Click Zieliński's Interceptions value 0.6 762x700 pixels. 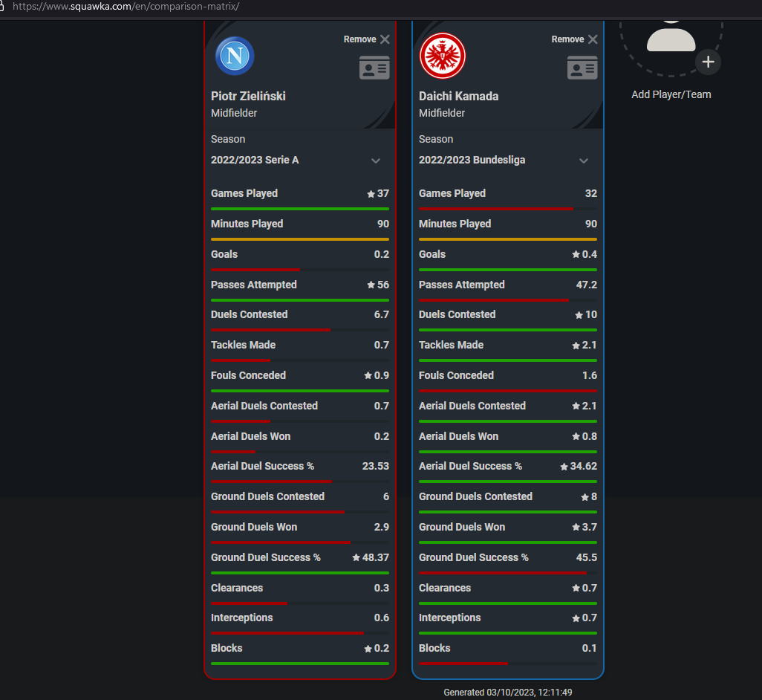(x=382, y=618)
